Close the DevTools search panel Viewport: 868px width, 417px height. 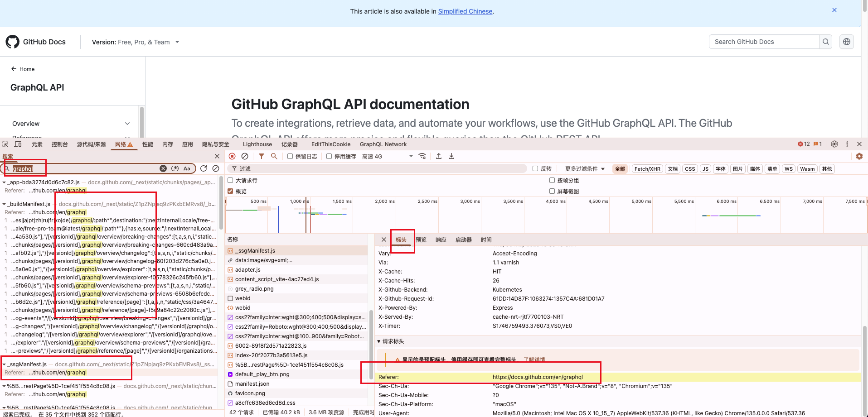(217, 156)
